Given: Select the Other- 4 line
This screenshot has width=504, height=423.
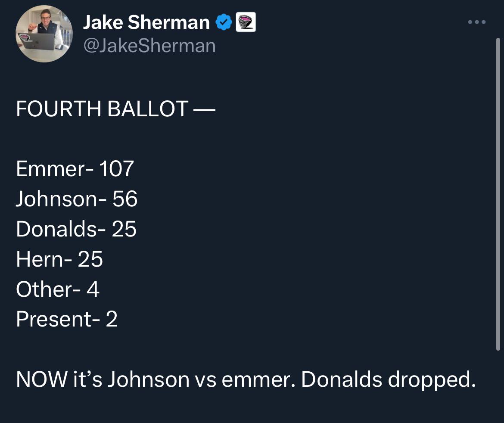Looking at the screenshot, I should (58, 289).
